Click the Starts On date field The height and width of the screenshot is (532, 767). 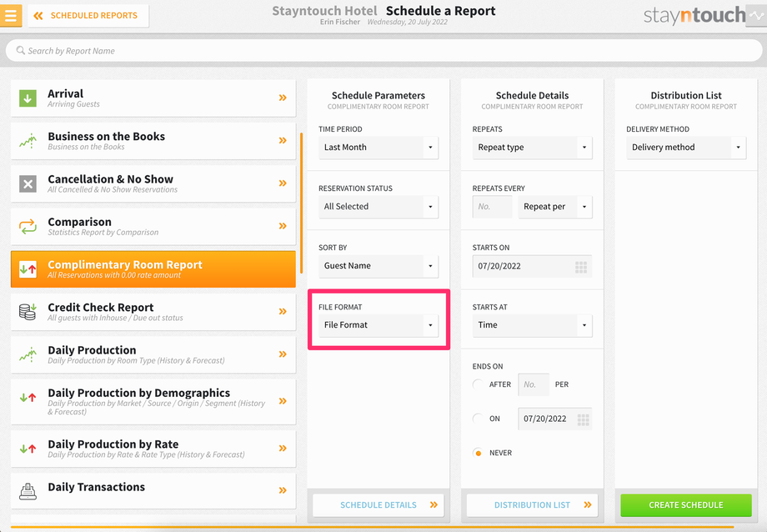click(532, 266)
